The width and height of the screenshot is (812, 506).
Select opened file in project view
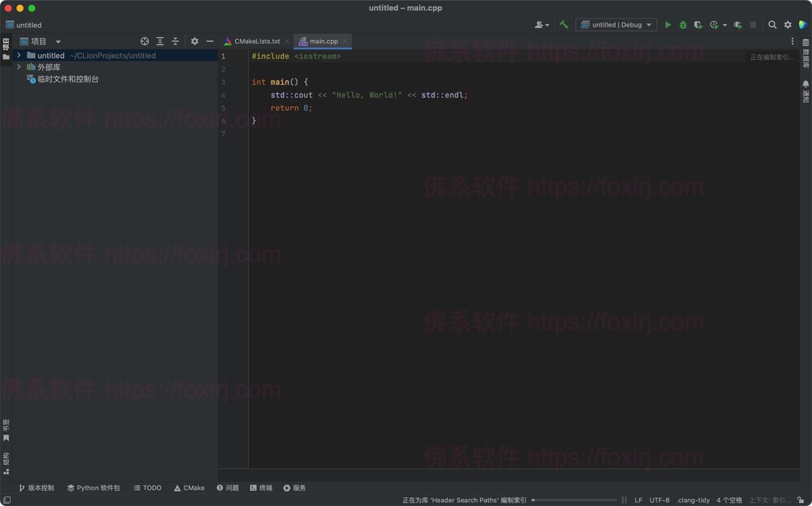click(x=144, y=41)
